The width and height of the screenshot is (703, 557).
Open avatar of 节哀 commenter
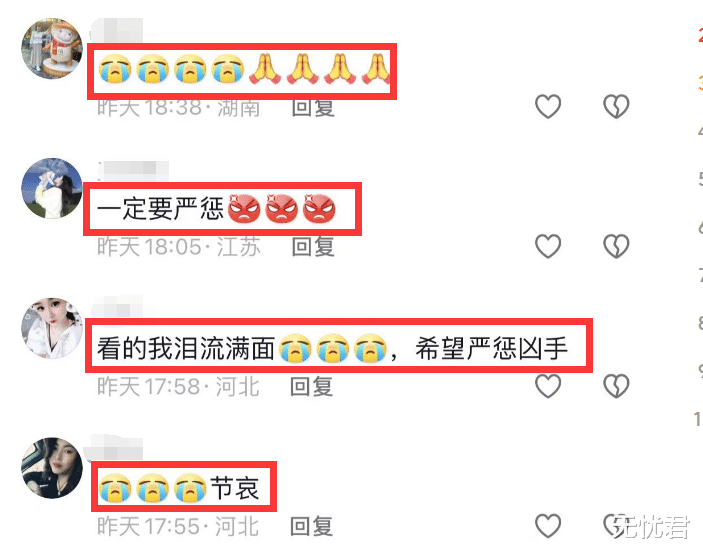[x=52, y=468]
